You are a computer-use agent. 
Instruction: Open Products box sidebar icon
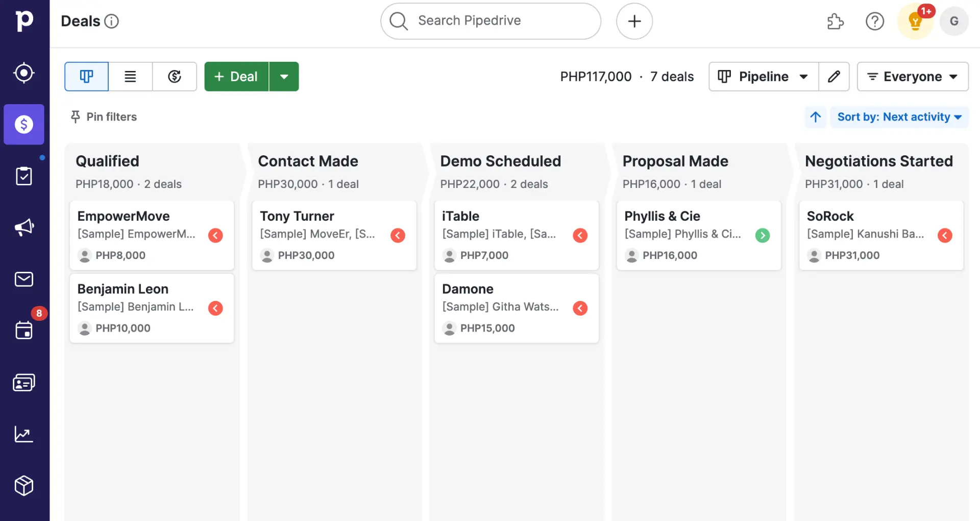click(24, 486)
